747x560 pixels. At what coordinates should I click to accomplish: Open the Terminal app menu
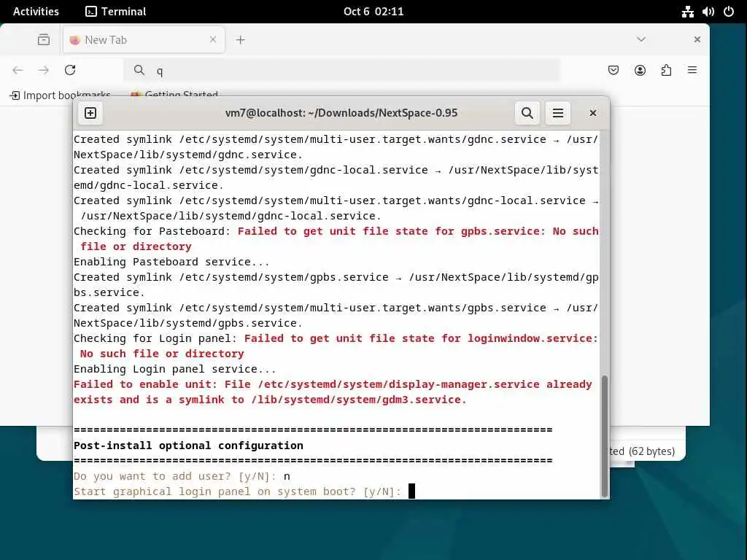click(x=116, y=12)
